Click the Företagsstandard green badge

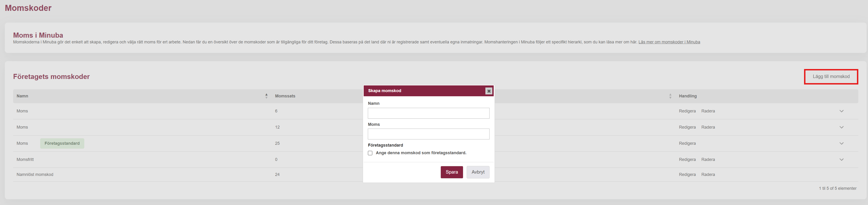click(62, 143)
